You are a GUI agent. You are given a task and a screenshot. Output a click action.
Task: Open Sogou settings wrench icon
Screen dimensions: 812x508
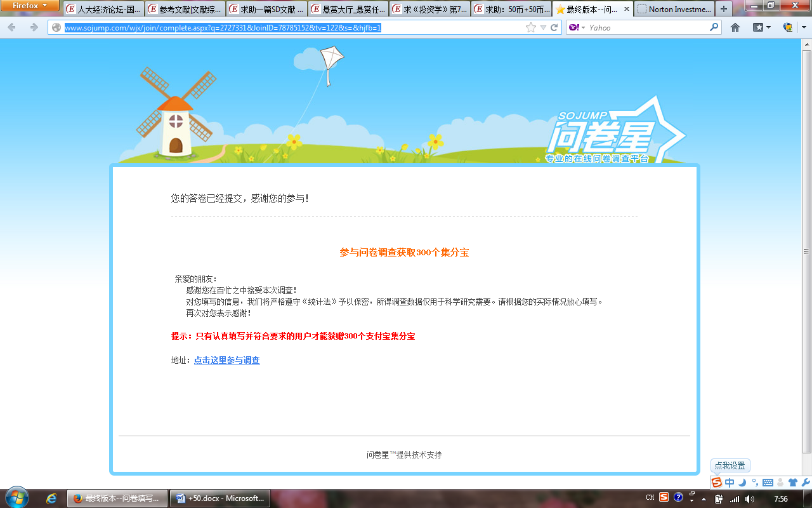coord(806,483)
